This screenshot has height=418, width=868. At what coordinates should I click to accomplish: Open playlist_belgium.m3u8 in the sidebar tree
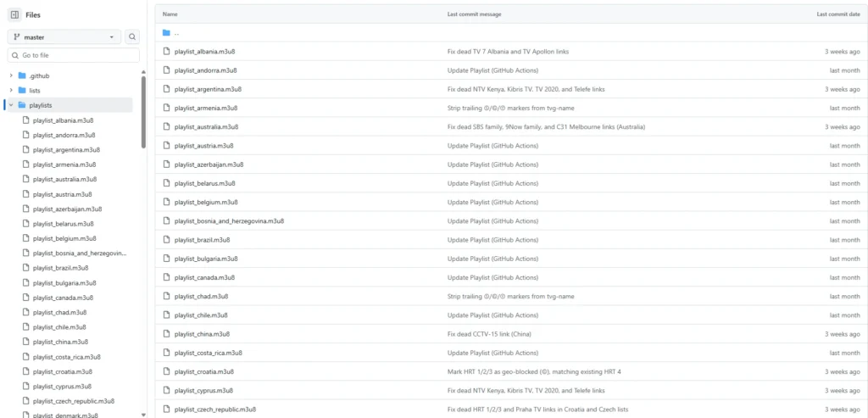(64, 238)
